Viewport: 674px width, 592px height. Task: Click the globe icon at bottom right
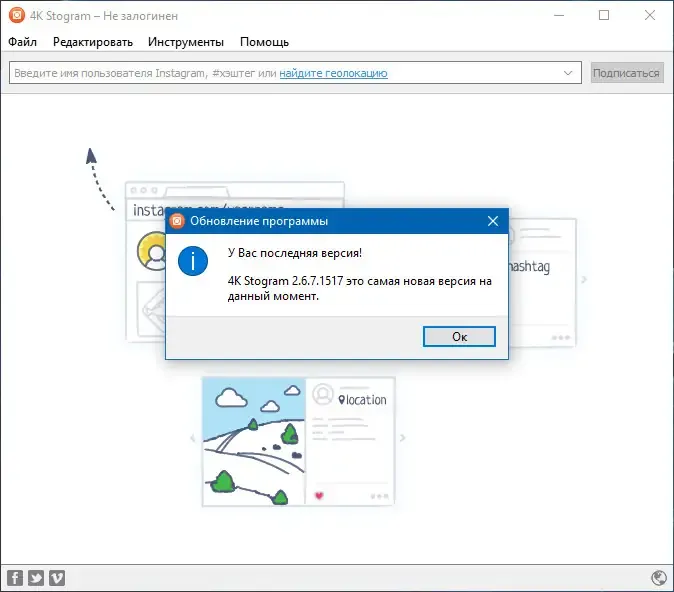[659, 578]
